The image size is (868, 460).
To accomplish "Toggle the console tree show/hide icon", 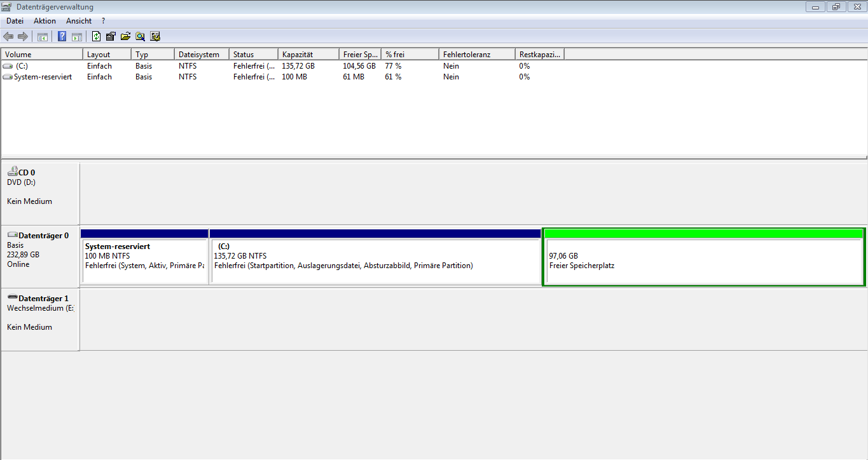I will coord(43,36).
